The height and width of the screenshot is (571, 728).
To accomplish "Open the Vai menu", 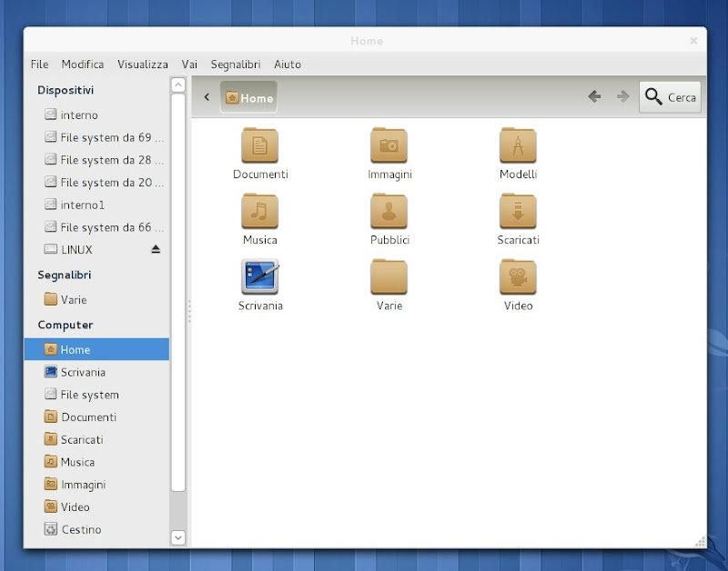I will click(x=189, y=64).
